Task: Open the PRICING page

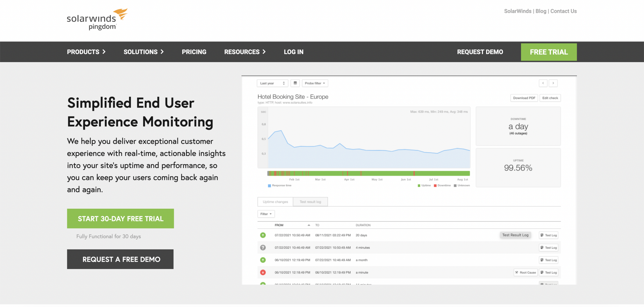Action: [194, 52]
